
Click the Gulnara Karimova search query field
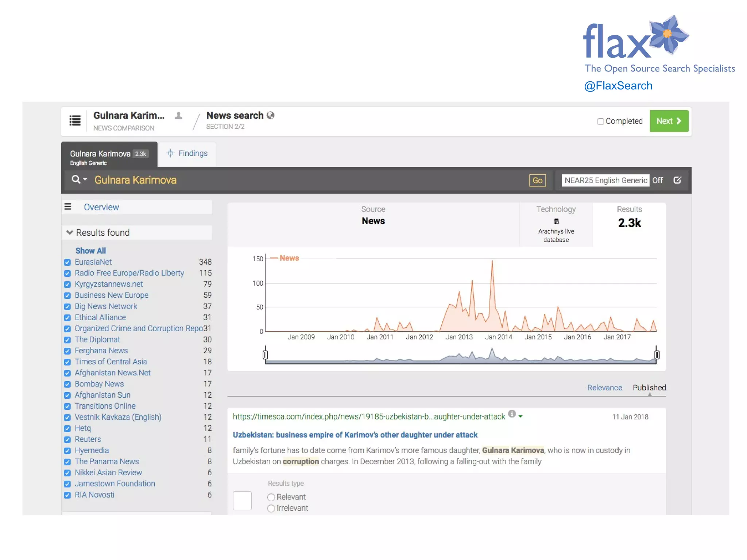tap(308, 180)
